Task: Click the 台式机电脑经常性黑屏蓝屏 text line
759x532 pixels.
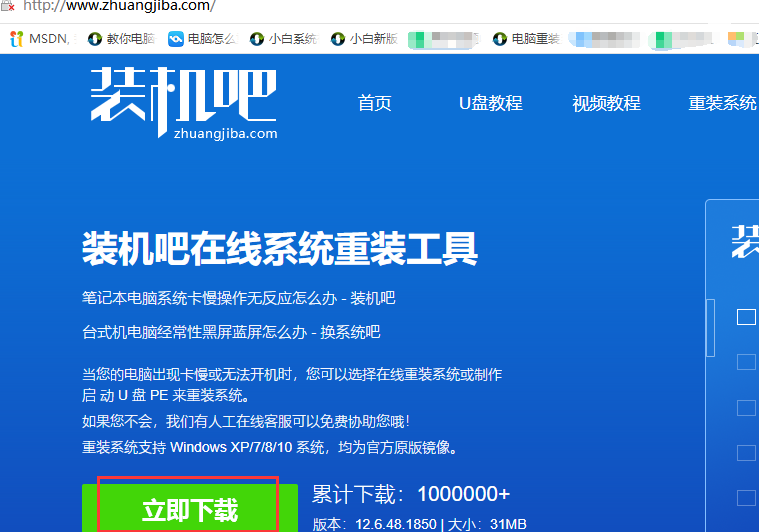Action: point(231,332)
